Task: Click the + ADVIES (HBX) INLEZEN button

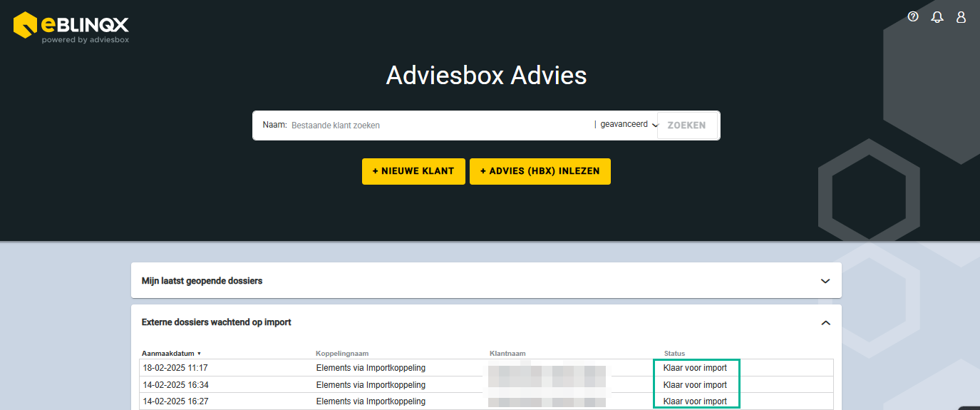Action: [x=540, y=171]
